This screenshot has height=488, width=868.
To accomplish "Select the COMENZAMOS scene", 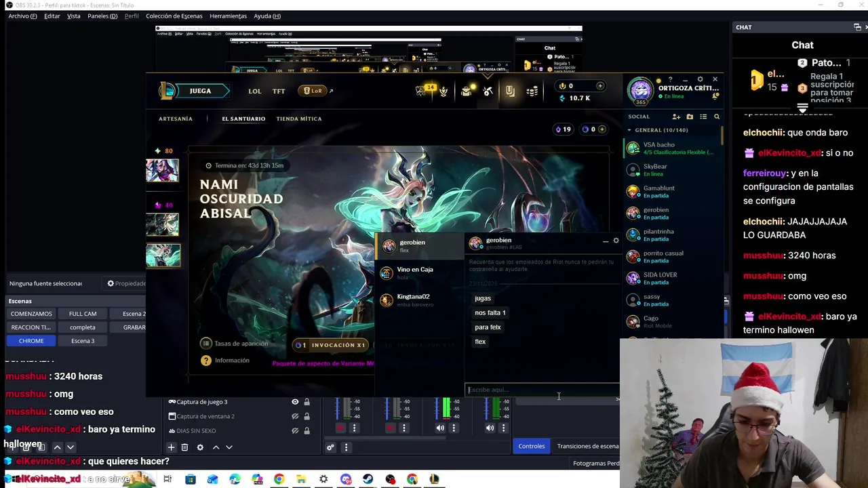I will tap(31, 314).
